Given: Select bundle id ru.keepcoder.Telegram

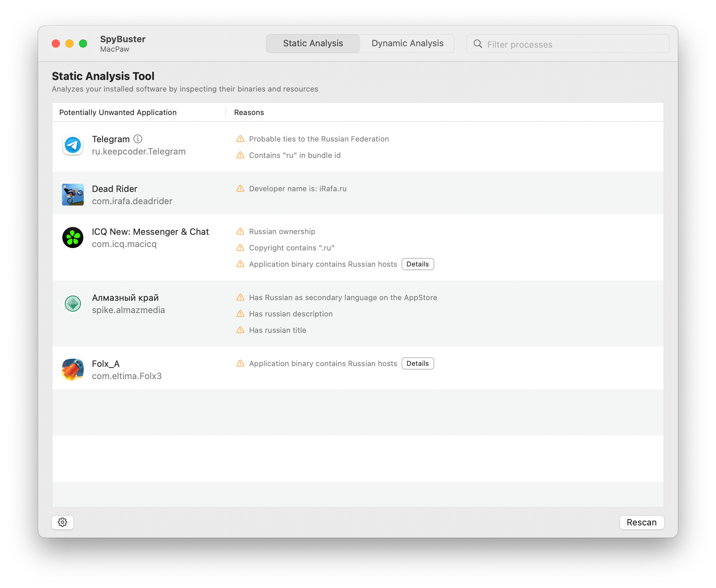Looking at the screenshot, I should pos(139,151).
